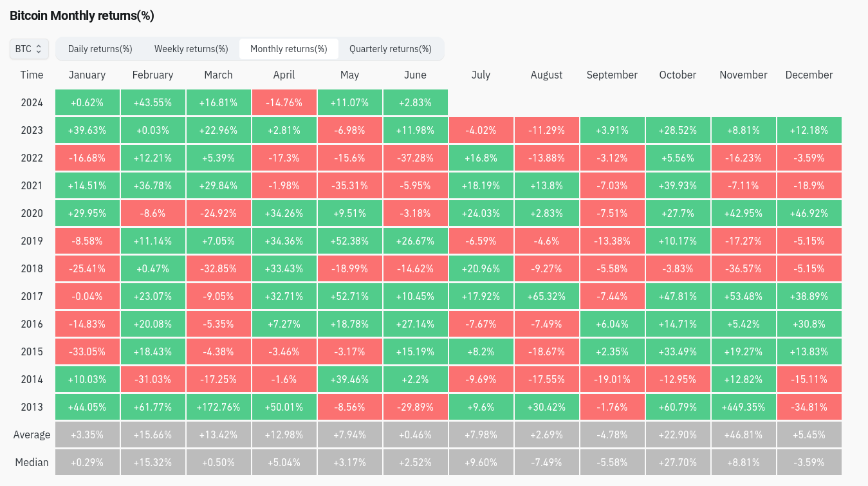Screen dimensions: 868x486
Task: Click the 2017 August +65.32% cell
Action: tap(546, 296)
